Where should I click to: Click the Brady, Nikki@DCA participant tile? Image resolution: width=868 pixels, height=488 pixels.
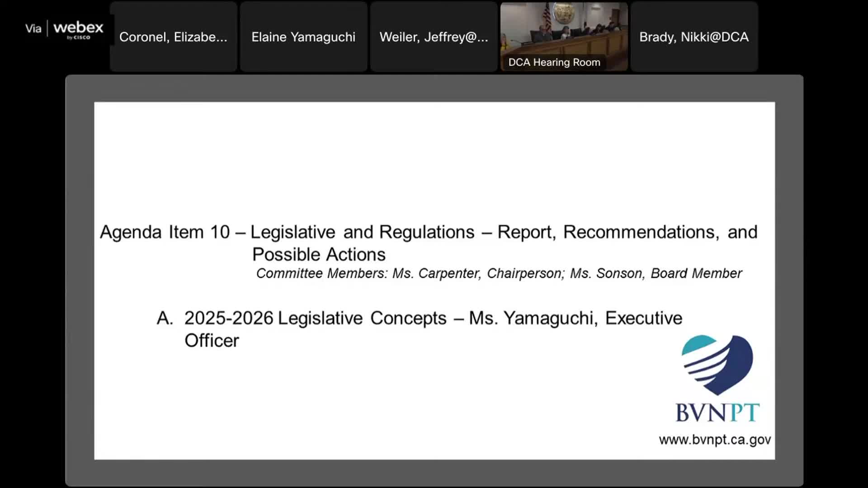(694, 36)
